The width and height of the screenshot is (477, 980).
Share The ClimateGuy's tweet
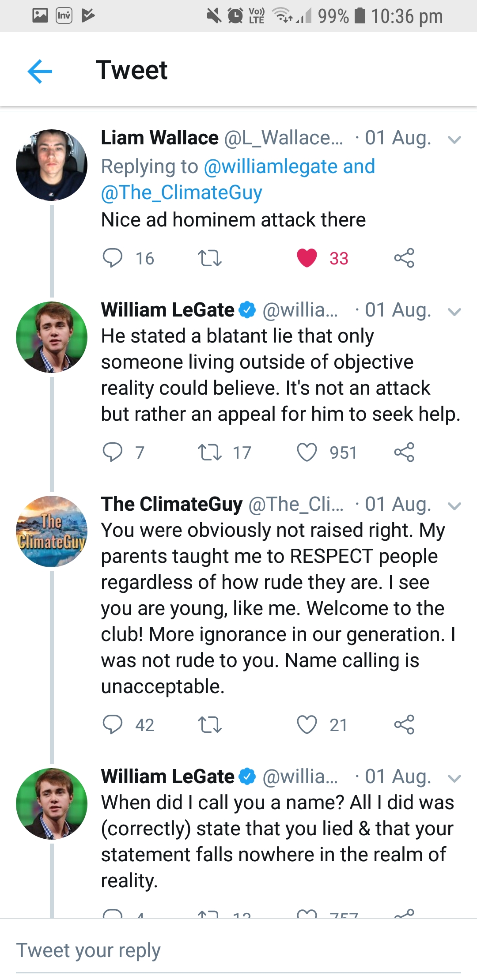[x=404, y=724]
